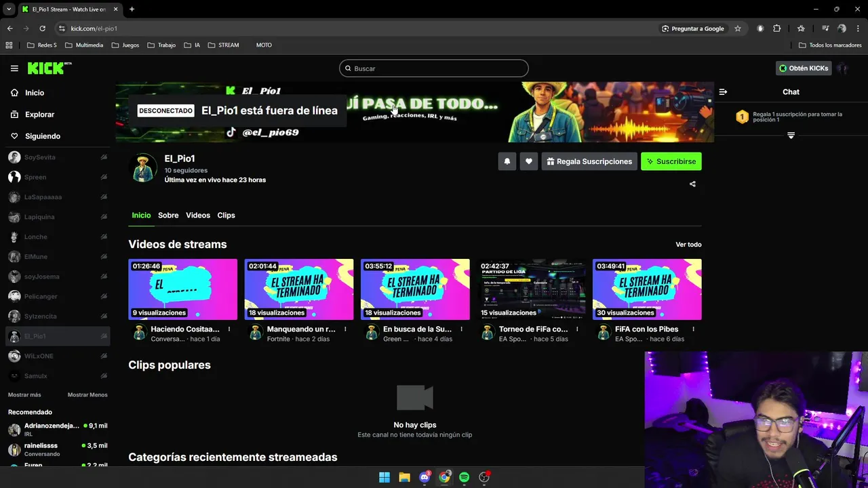Click Mostrar Menos in following list
The image size is (868, 488).
point(87,394)
